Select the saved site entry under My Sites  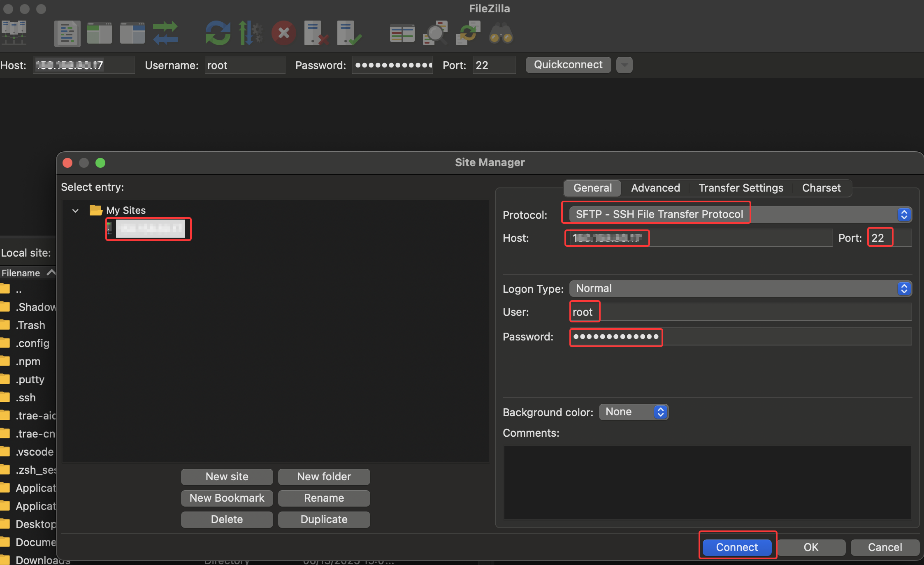(x=150, y=229)
